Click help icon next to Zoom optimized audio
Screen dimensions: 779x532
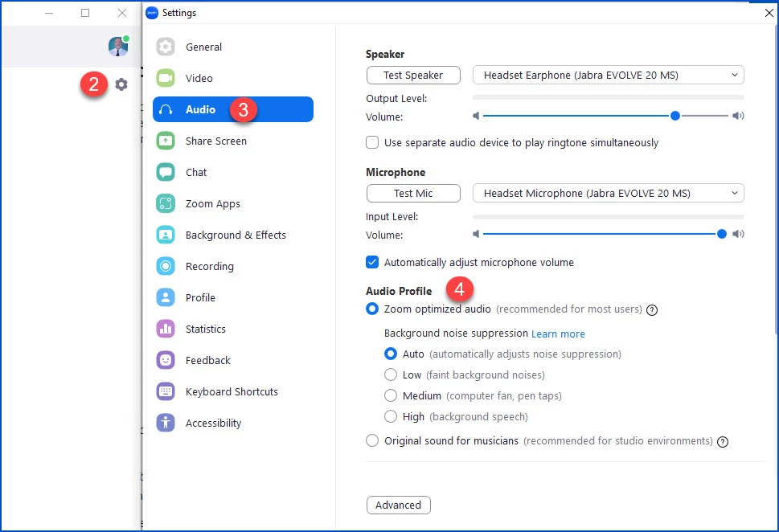click(x=652, y=310)
